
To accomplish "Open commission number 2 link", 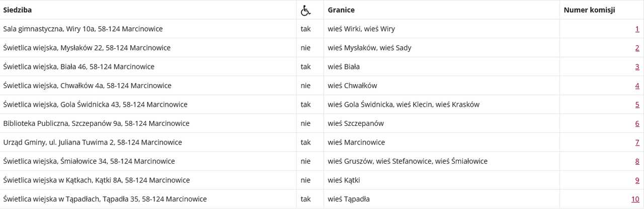I will coord(637,48).
